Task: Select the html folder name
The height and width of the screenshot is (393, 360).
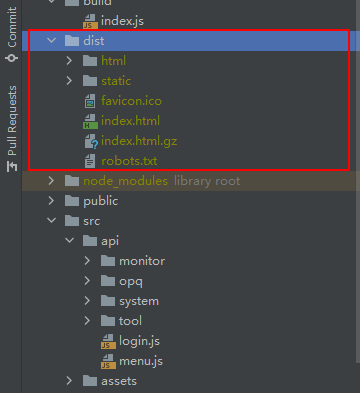Action: coord(113,61)
